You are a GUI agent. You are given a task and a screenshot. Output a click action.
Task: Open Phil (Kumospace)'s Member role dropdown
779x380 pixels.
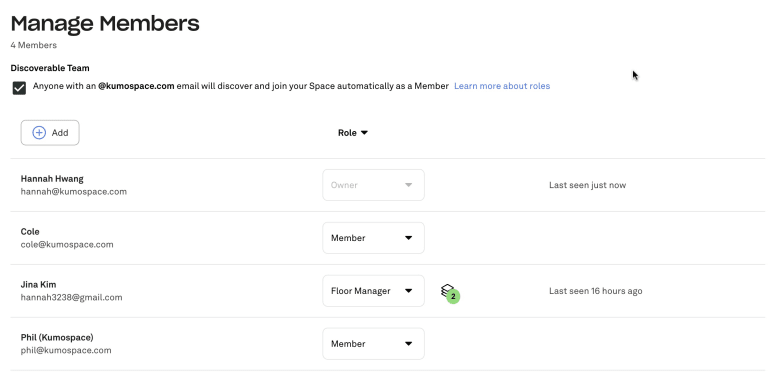pos(373,344)
